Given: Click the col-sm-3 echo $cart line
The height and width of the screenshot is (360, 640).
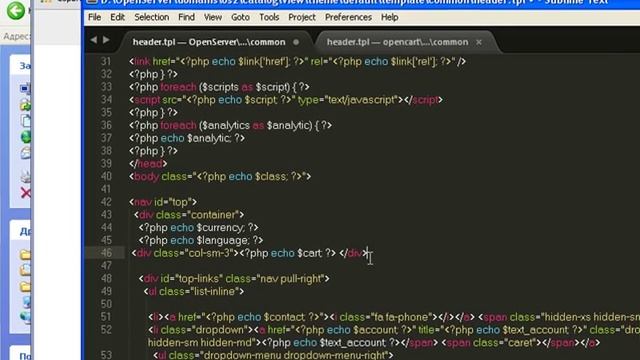Looking at the screenshot, I should point(250,253).
